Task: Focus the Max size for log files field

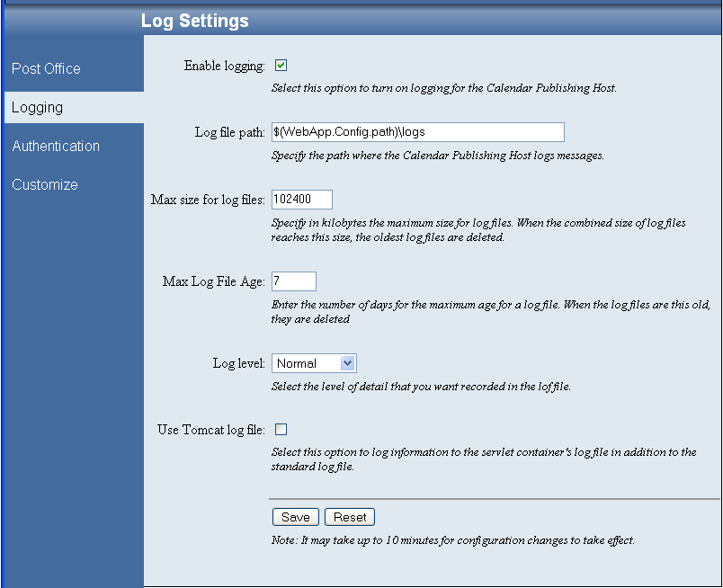Action: 301,200
